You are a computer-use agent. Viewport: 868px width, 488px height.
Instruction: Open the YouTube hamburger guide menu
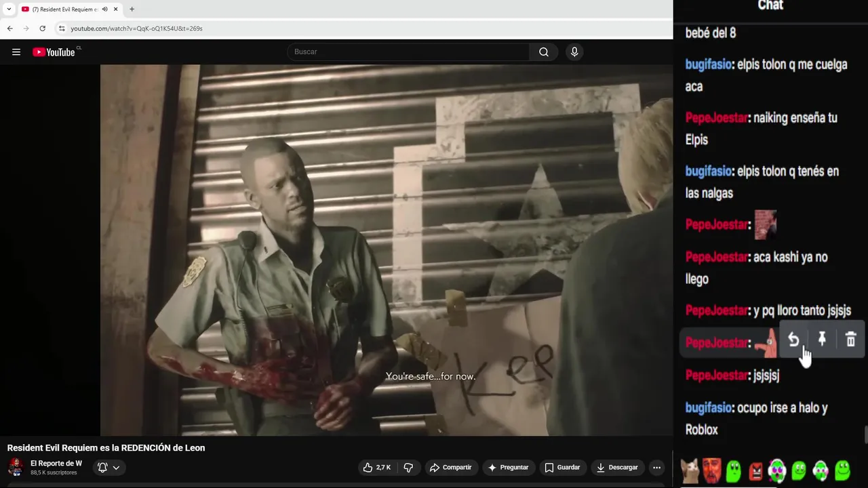(x=16, y=52)
